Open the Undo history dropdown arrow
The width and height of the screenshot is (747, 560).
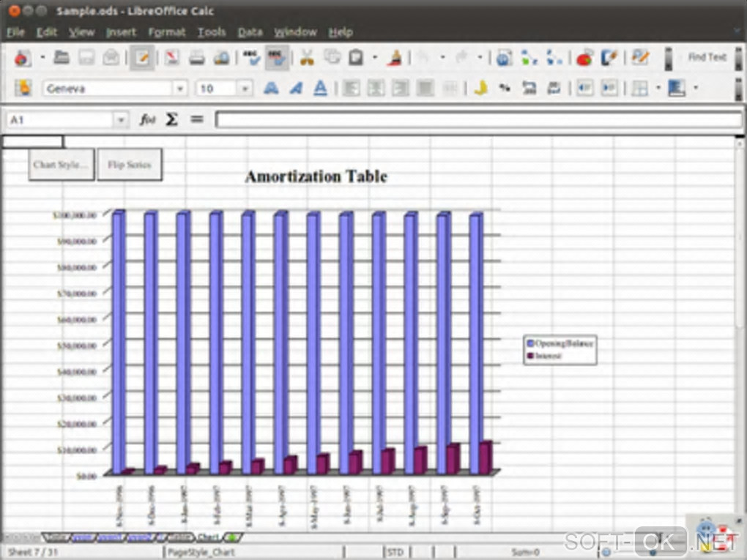coord(442,58)
